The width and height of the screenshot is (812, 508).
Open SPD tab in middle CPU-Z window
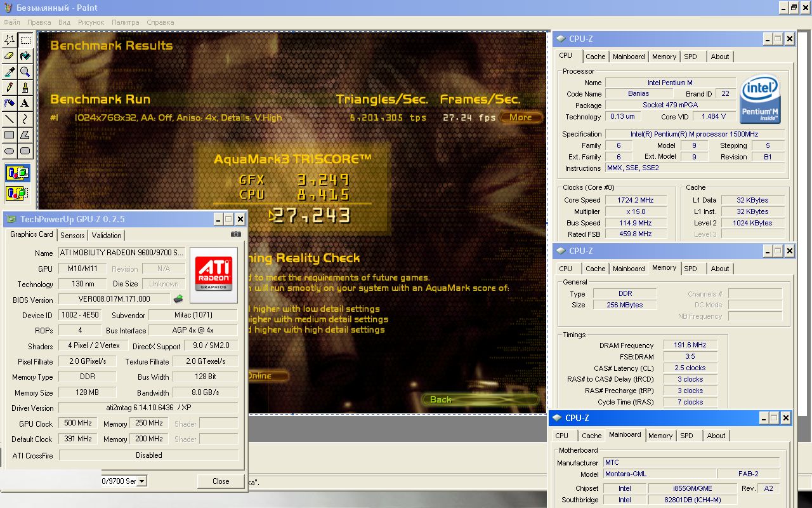click(x=691, y=269)
